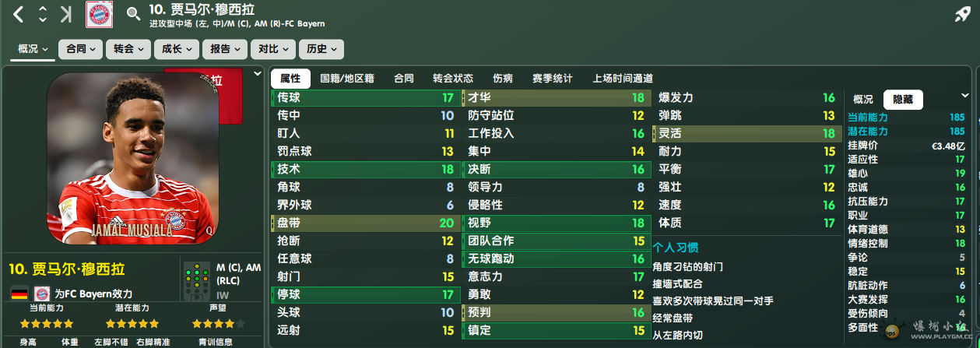This screenshot has width=980, height=348.
Task: Click the rocket icon at top right
Action: coord(962,14)
